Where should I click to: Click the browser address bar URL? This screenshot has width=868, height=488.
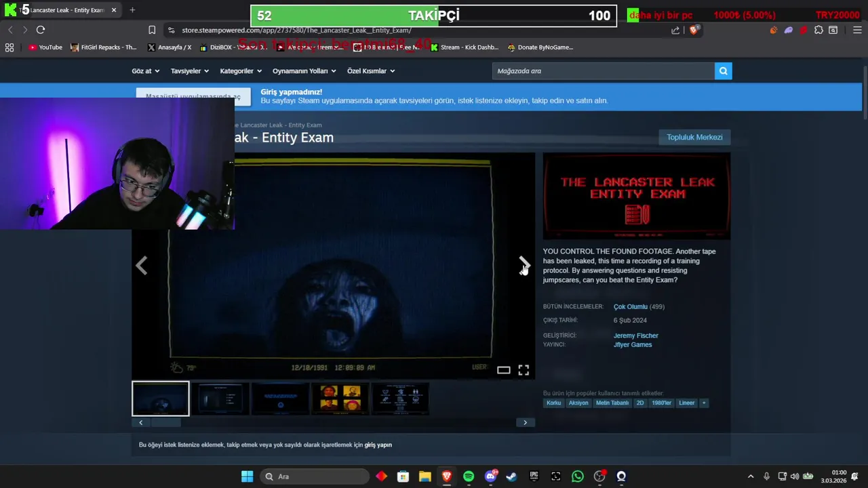296,30
